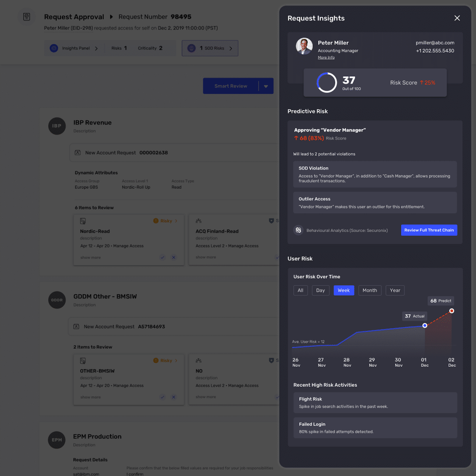This screenshot has width=476, height=476.
Task: Select the Year time range tab
Action: 395,290
